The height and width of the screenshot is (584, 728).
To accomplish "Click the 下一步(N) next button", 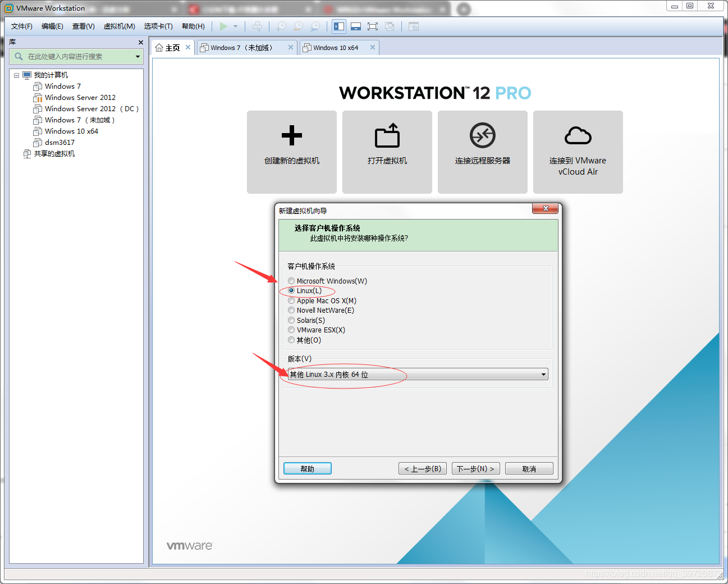I will coord(476,468).
